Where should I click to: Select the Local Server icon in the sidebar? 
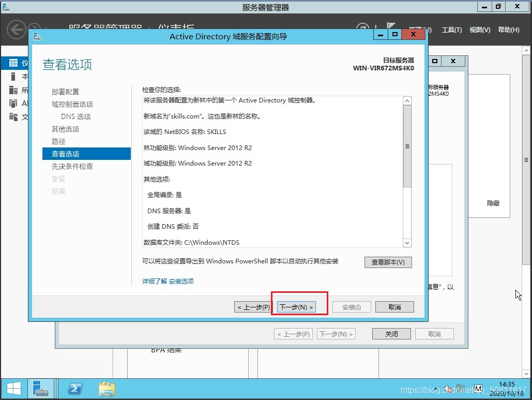13,77
